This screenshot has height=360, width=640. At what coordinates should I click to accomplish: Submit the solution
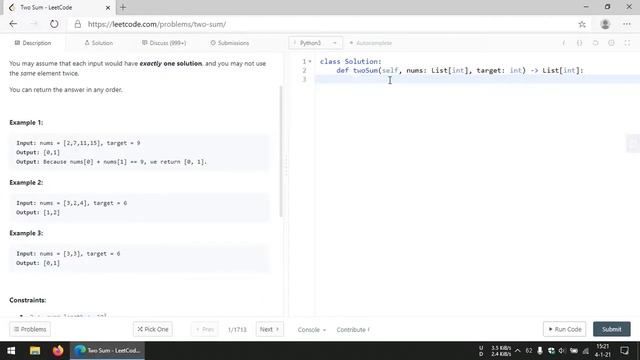[x=611, y=329]
